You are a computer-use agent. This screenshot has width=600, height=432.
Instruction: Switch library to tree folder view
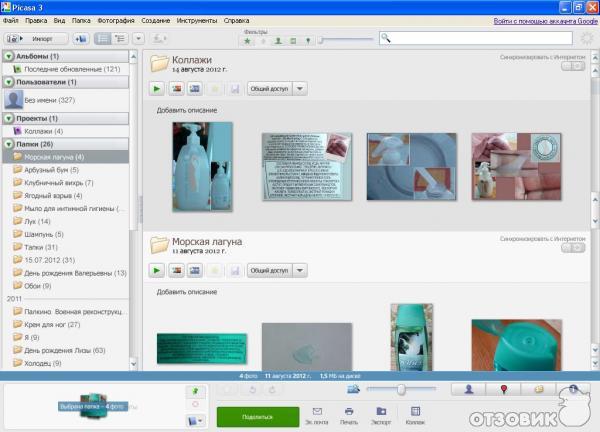coord(121,38)
